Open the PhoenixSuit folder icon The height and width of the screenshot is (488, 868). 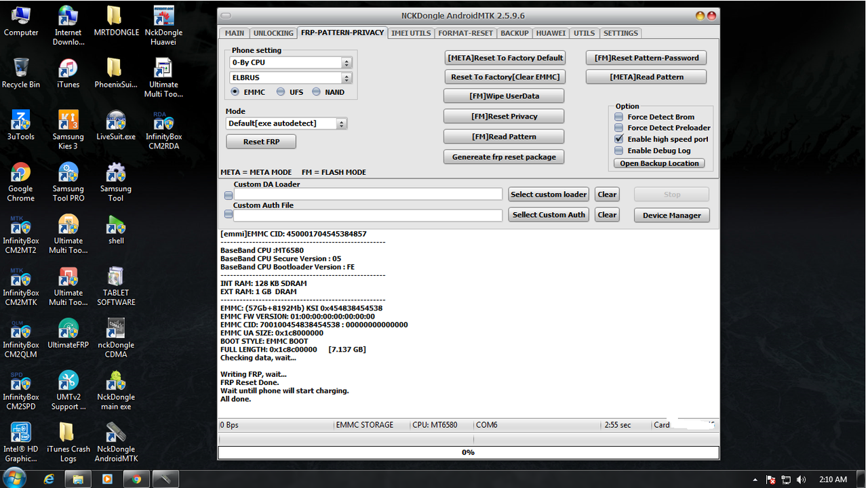(x=116, y=73)
